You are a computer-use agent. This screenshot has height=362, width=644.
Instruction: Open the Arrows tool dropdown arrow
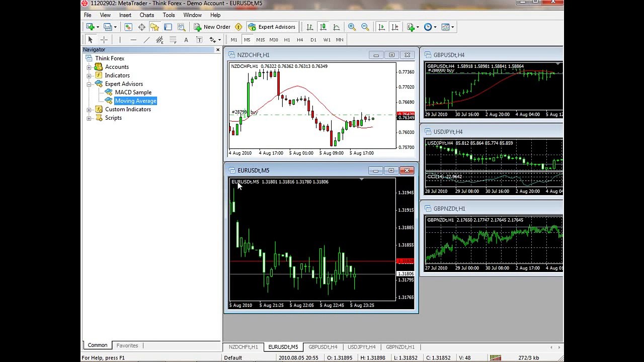pyautogui.click(x=219, y=40)
